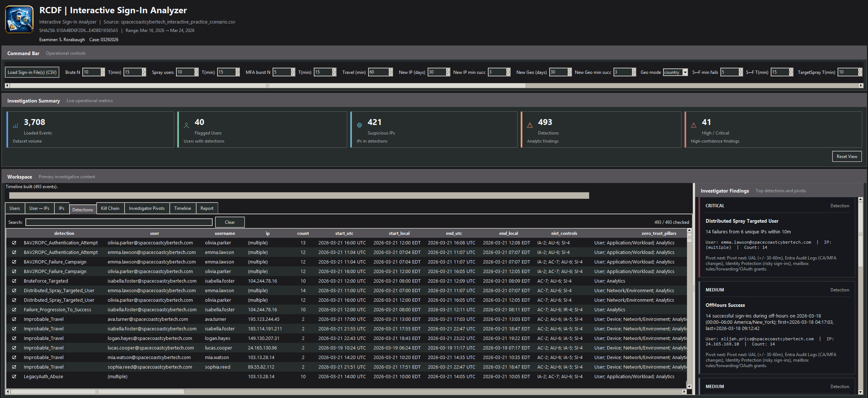Click the person icon on Flagged Users card
The height and width of the screenshot is (398, 868).
coord(187,125)
